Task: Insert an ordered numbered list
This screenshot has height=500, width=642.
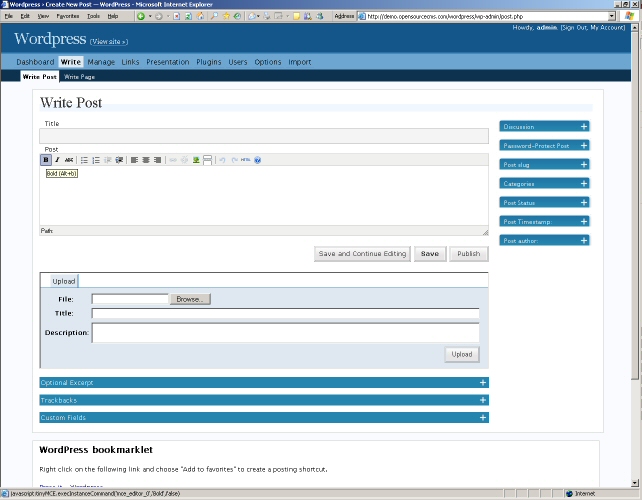Action: (96, 160)
